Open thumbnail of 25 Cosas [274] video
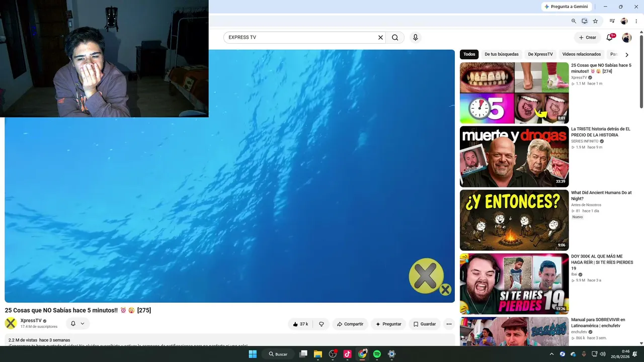The image size is (644, 362). [514, 93]
